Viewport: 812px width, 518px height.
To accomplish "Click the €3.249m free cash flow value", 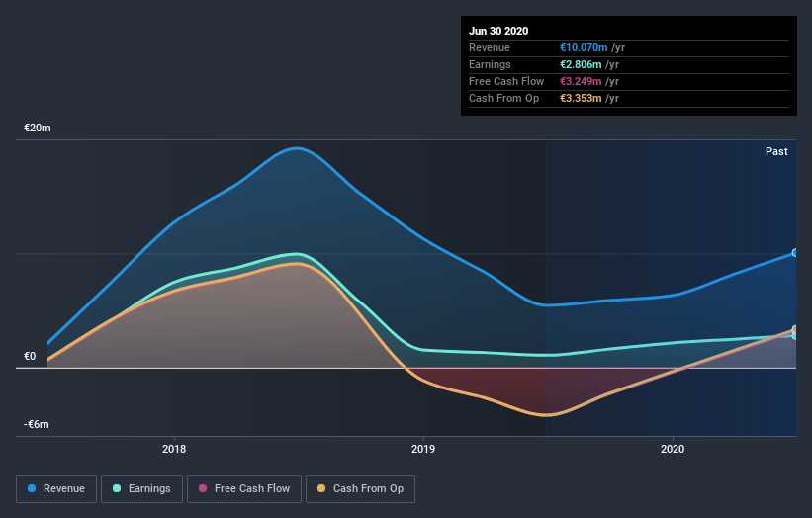I will click(x=581, y=81).
